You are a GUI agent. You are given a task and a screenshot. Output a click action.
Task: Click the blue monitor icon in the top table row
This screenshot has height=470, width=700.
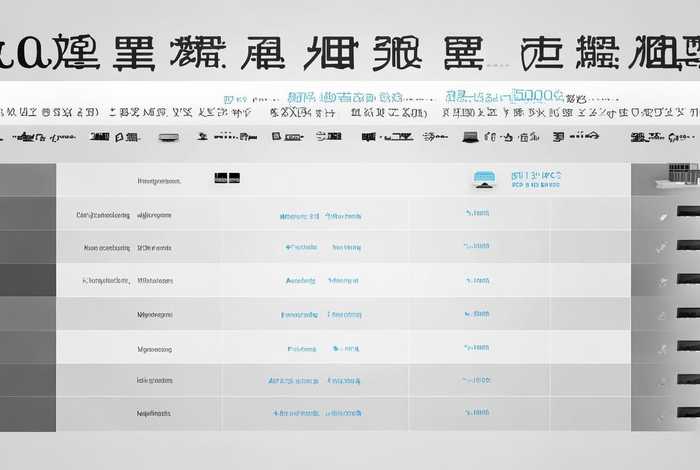point(484,179)
